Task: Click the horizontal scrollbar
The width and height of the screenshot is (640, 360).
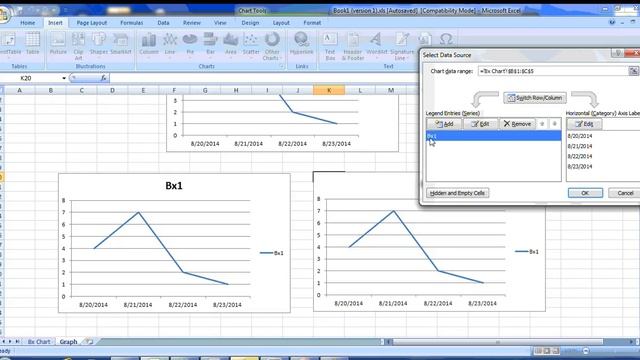Action: tap(497, 342)
